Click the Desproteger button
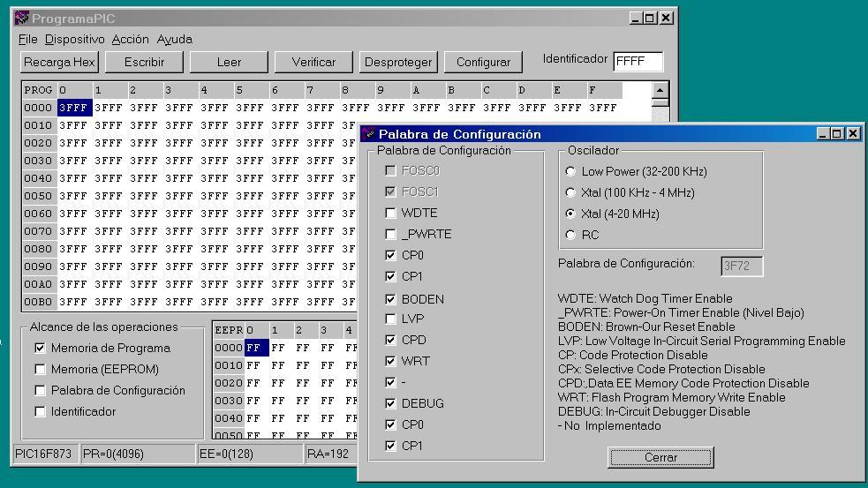 [398, 62]
